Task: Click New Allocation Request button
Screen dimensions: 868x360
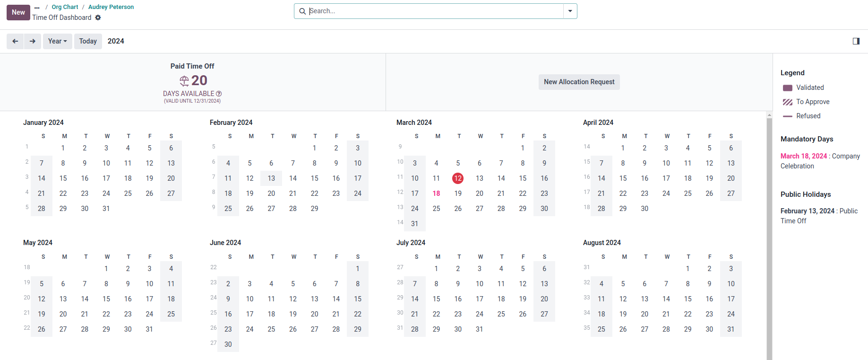Action: 579,82
